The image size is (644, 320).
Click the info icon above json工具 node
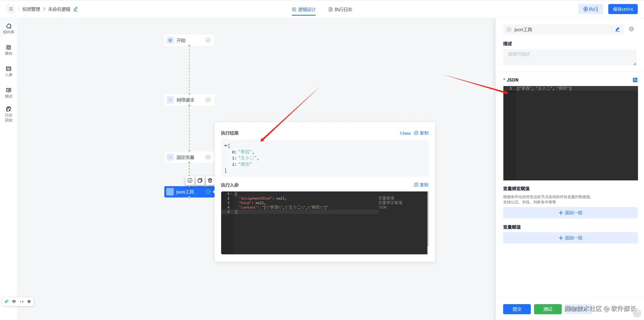(190, 180)
